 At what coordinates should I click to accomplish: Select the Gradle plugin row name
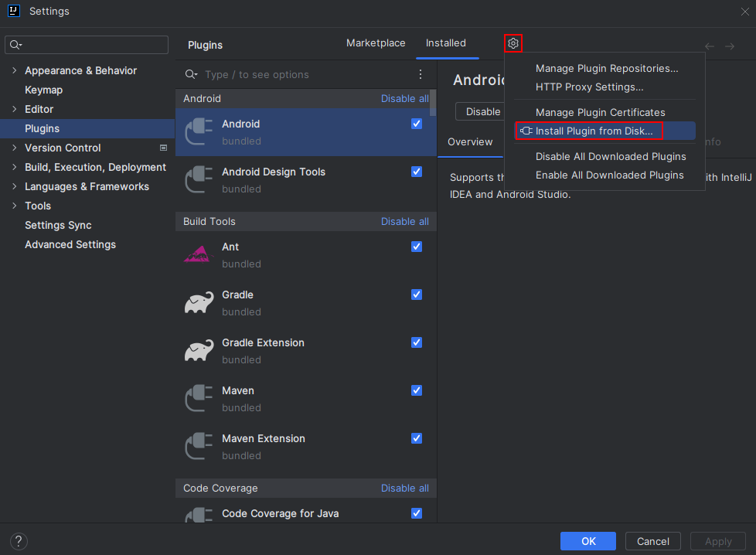click(x=237, y=295)
